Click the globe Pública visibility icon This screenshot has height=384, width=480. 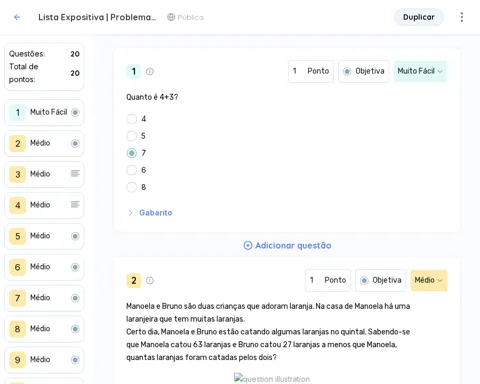pos(171,17)
